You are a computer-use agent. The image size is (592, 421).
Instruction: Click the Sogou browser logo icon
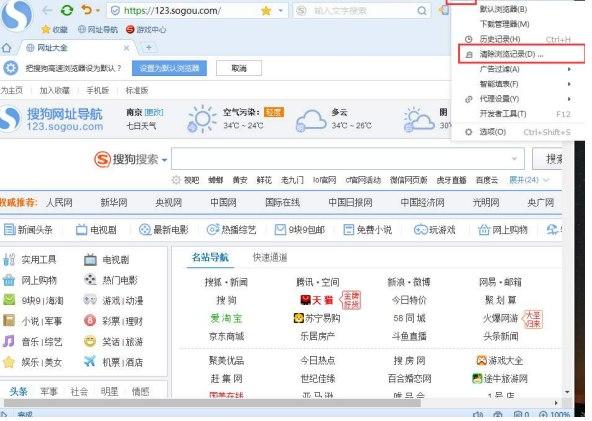tap(16, 16)
